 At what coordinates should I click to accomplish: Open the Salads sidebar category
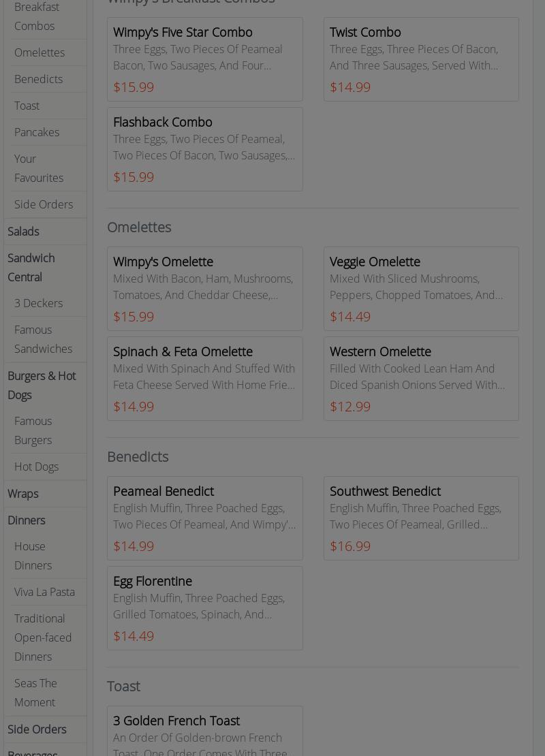point(23,232)
